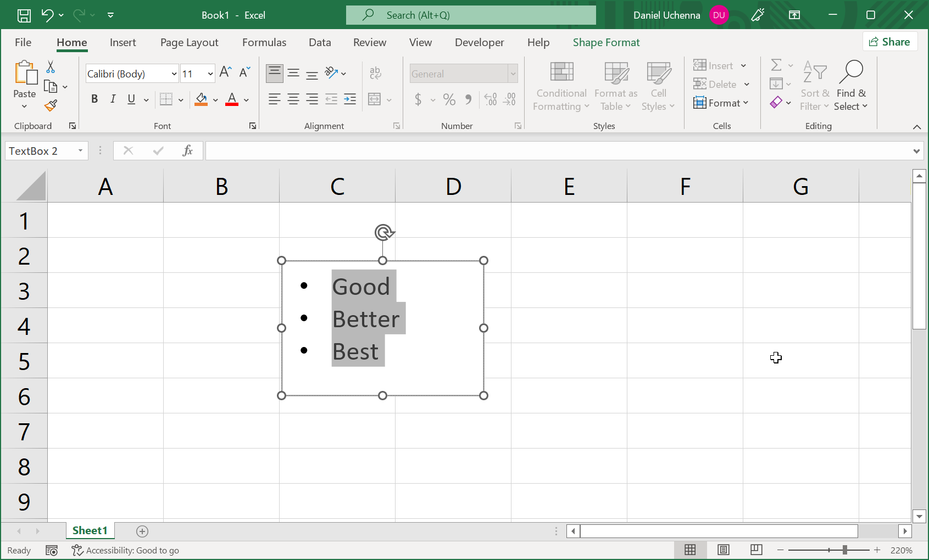This screenshot has width=929, height=560.
Task: Expand the font size dropdown
Action: point(210,74)
